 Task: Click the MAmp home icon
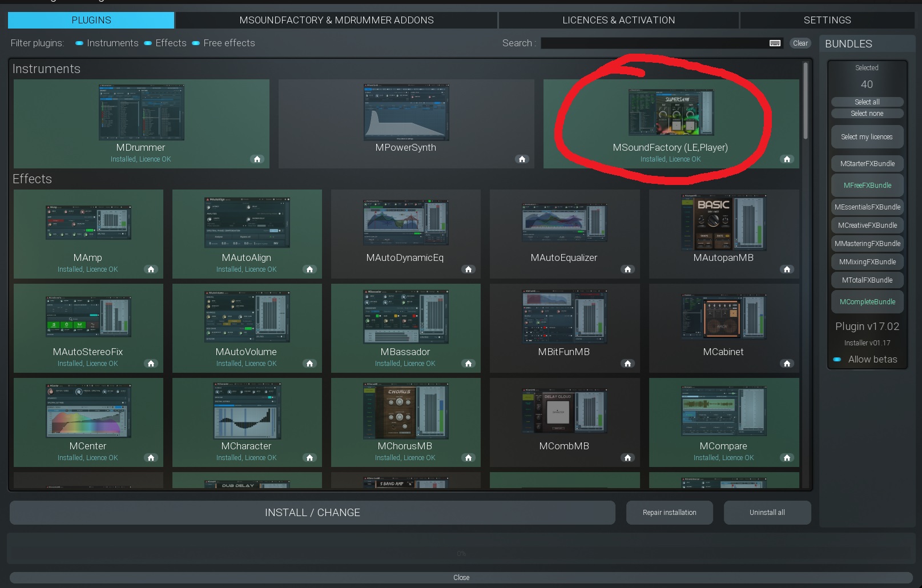pos(151,269)
